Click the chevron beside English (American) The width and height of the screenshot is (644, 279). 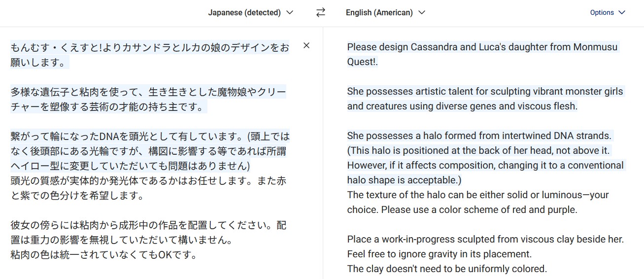(421, 13)
